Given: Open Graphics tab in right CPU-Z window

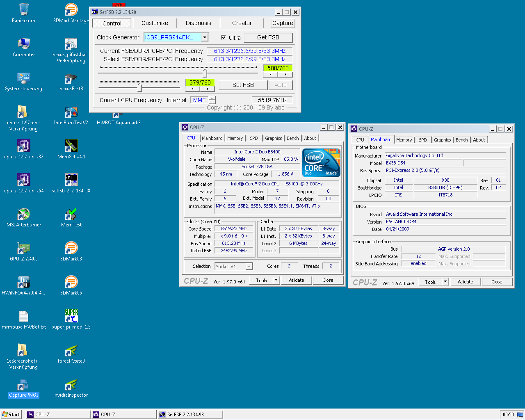Looking at the screenshot, I should (x=443, y=140).
